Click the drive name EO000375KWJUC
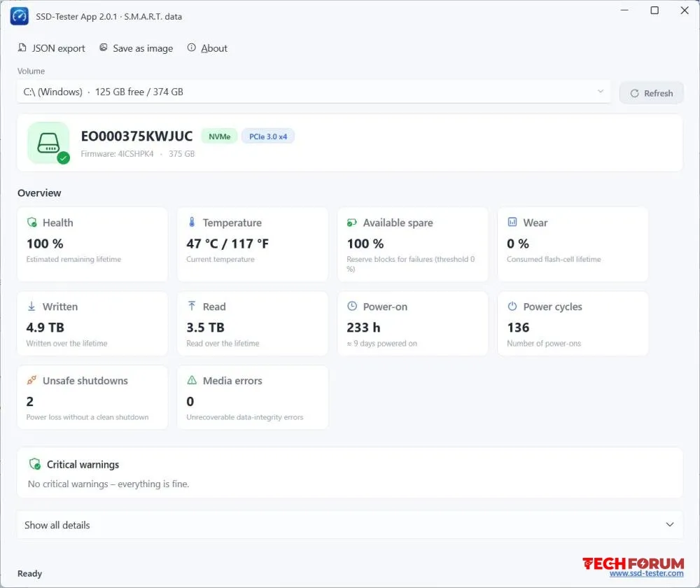Screen dimensions: 700x588 pos(136,136)
